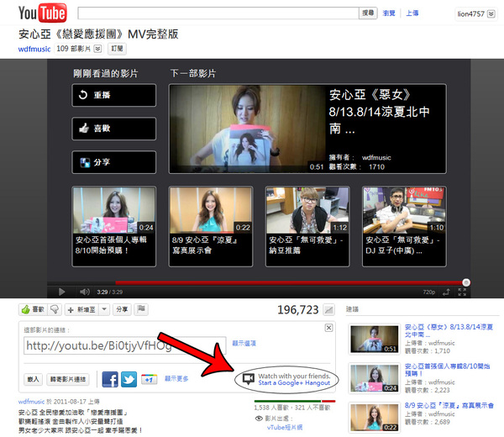Click the 顯示選項 show options link

244,344
